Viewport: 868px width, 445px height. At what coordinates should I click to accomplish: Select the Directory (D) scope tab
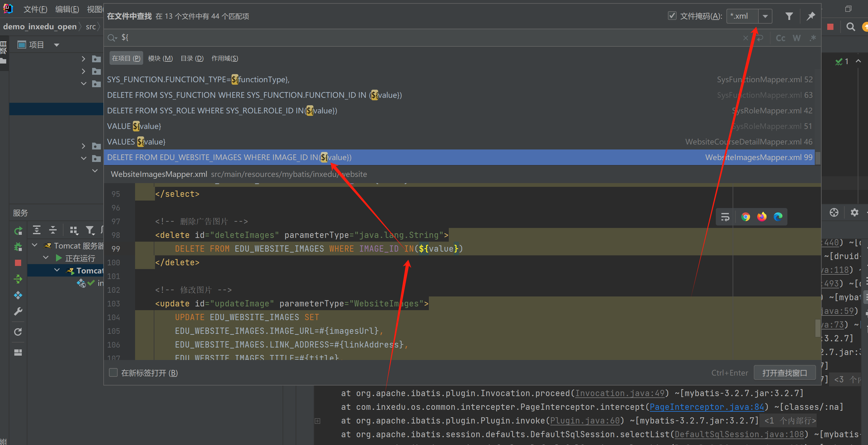click(192, 58)
